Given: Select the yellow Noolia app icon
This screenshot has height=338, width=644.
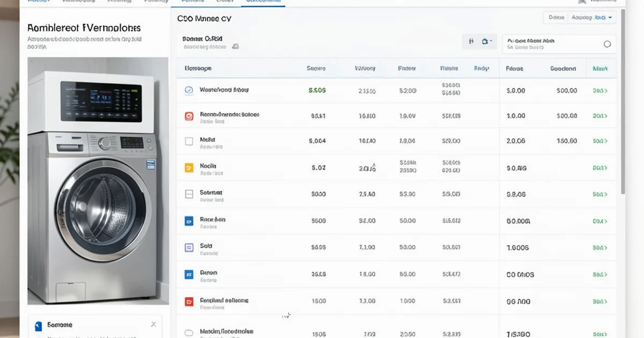Looking at the screenshot, I should pyautogui.click(x=188, y=167).
